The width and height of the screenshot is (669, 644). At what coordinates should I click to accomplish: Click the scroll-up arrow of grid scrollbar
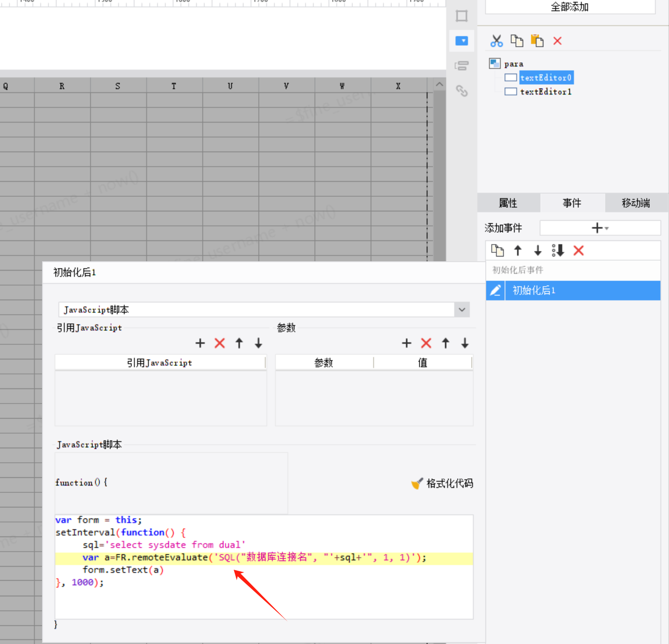click(x=439, y=84)
